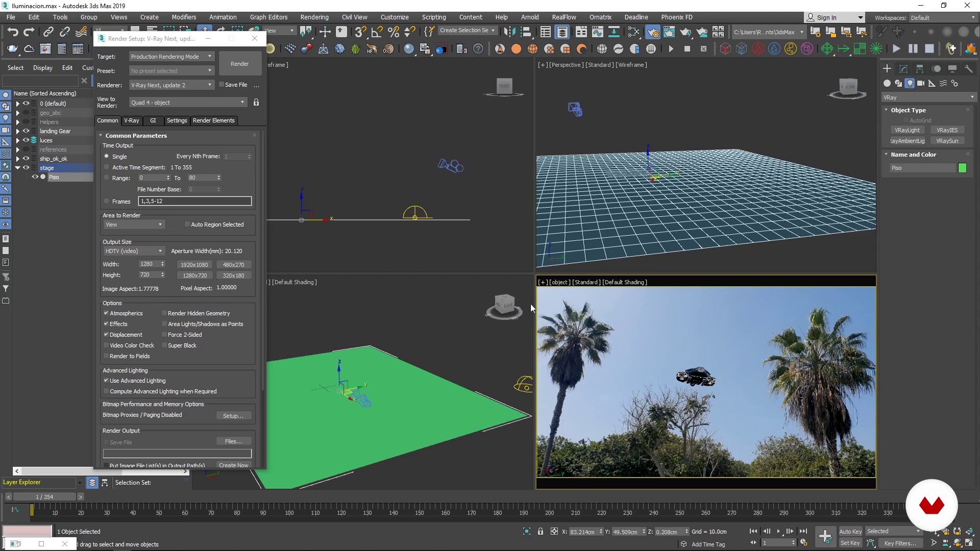Image resolution: width=980 pixels, height=551 pixels.
Task: Click the help question mark icon
Action: pyautogui.click(x=478, y=49)
